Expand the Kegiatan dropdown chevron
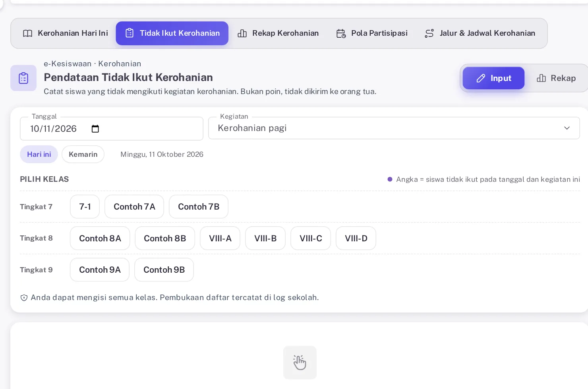This screenshot has height=389, width=588. click(x=567, y=128)
